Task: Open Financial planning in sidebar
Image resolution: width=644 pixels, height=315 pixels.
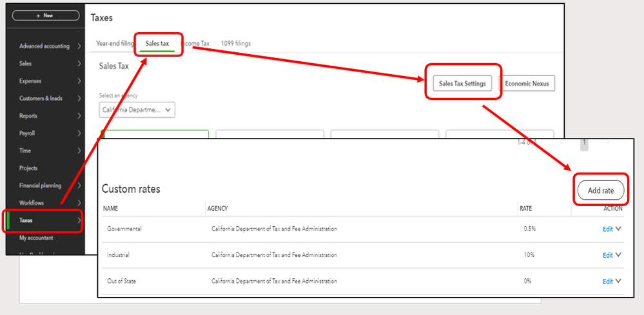Action: pyautogui.click(x=40, y=186)
